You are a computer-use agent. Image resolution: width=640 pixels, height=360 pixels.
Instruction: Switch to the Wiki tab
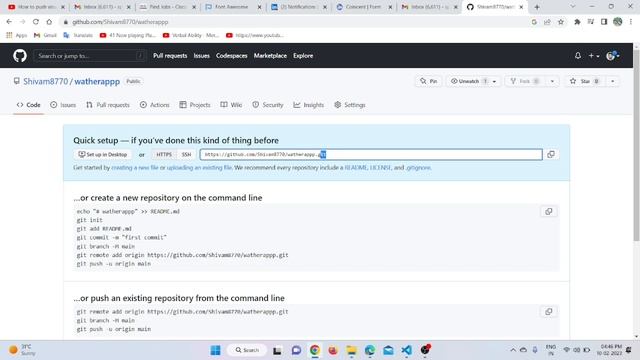231,105
